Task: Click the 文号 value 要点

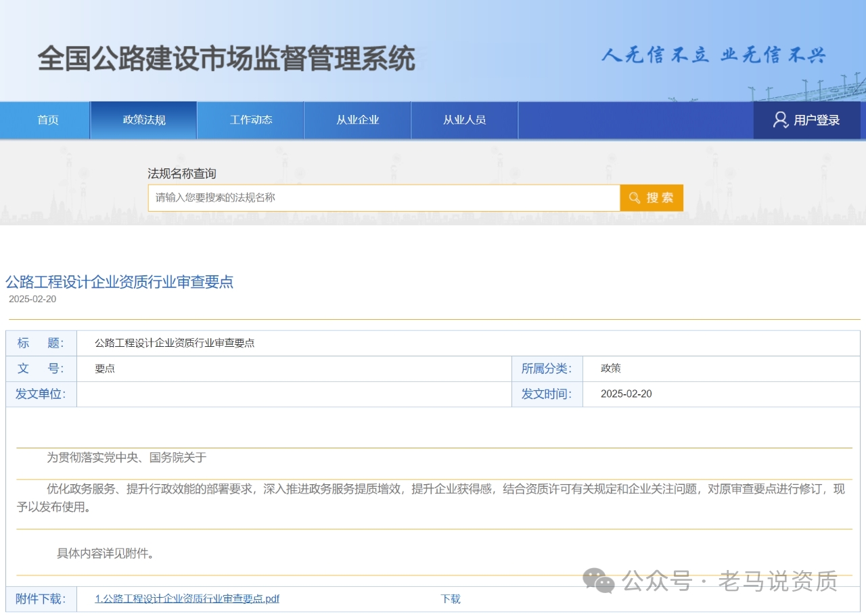Action: click(105, 369)
